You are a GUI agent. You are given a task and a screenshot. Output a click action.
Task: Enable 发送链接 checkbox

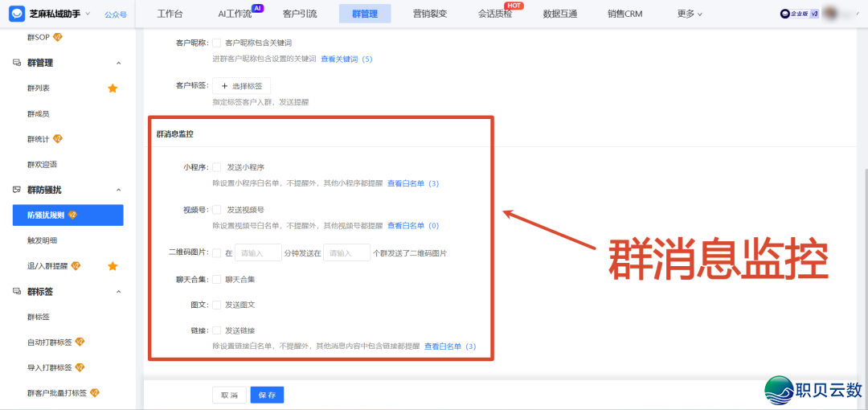(x=217, y=330)
